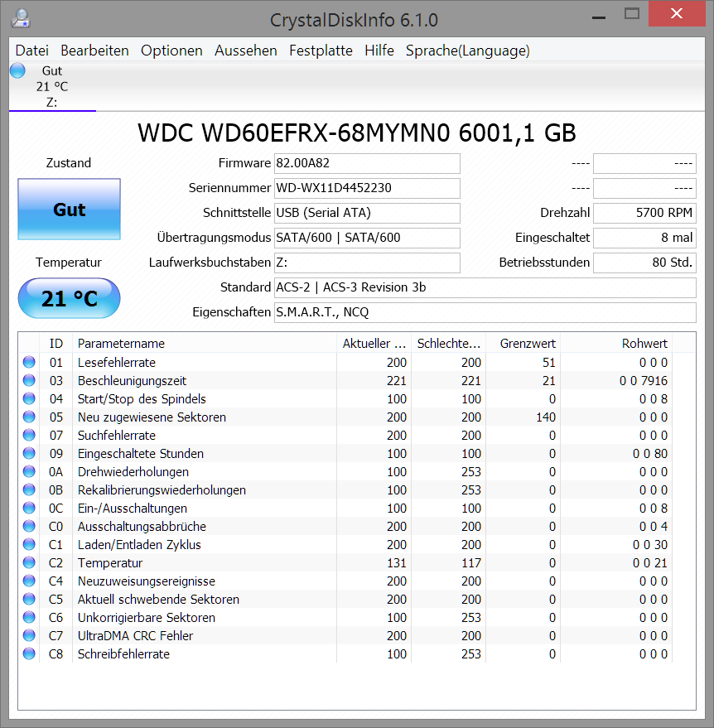
Task: Click the Seriennummer field WD-WX11D4452230
Action: click(367, 188)
